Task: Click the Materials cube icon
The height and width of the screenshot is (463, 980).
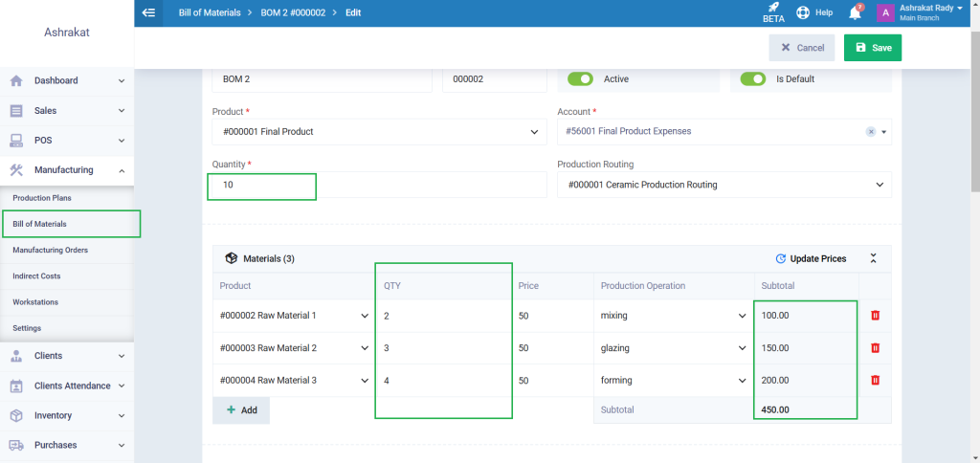Action: pyautogui.click(x=232, y=258)
